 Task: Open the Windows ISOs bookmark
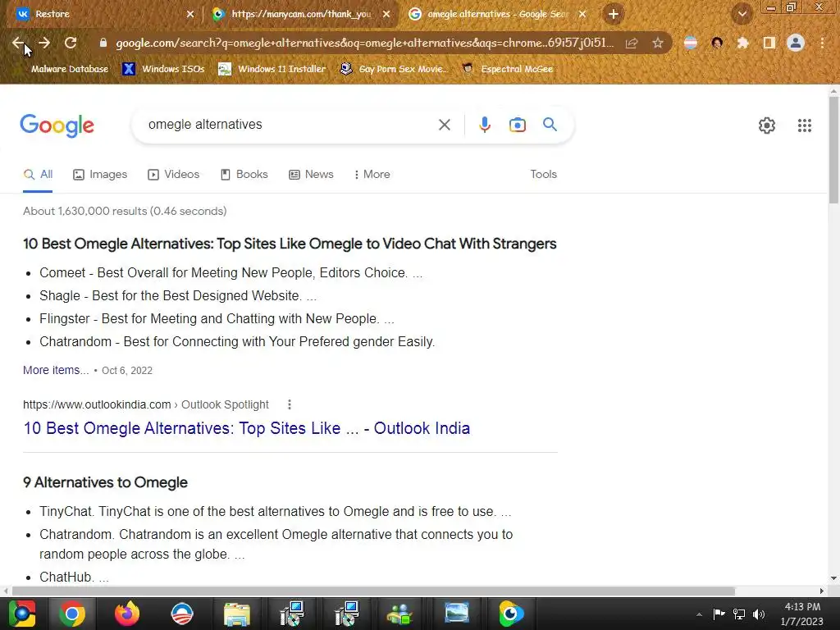coord(163,69)
